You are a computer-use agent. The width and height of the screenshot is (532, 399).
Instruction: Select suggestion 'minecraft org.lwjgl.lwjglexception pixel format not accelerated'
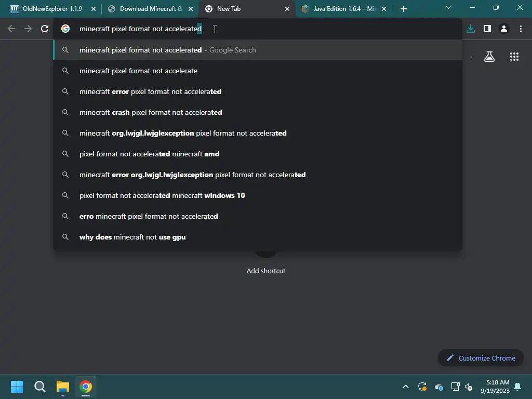pyautogui.click(x=258, y=133)
